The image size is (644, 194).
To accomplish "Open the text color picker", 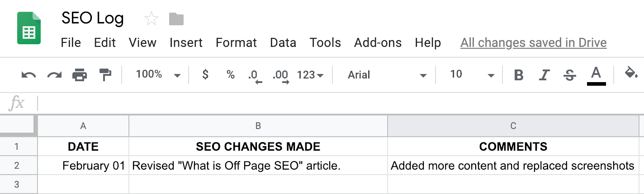I will click(x=596, y=74).
